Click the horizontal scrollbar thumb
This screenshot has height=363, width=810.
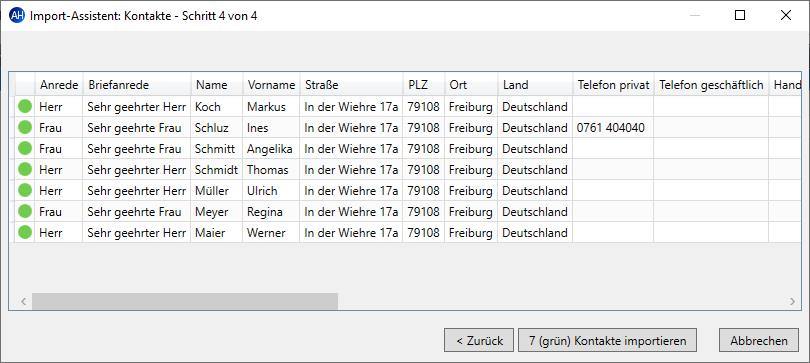point(185,302)
